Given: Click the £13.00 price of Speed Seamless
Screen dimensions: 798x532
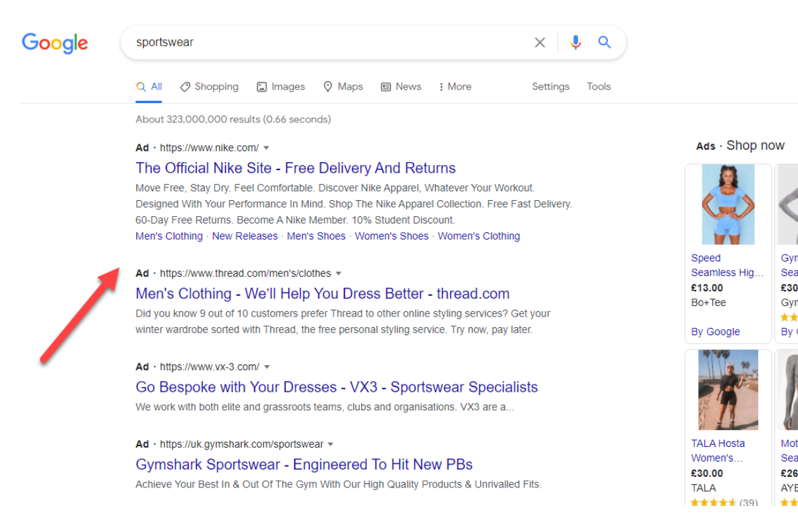Looking at the screenshot, I should [707, 288].
